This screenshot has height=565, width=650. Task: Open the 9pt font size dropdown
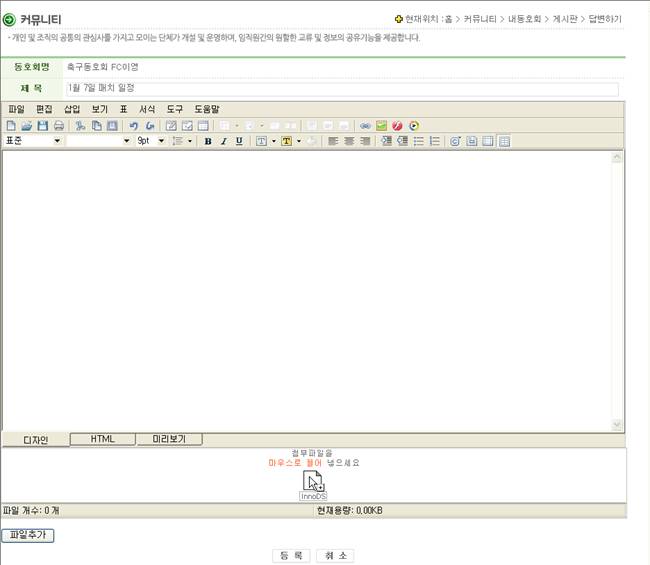pos(161,142)
